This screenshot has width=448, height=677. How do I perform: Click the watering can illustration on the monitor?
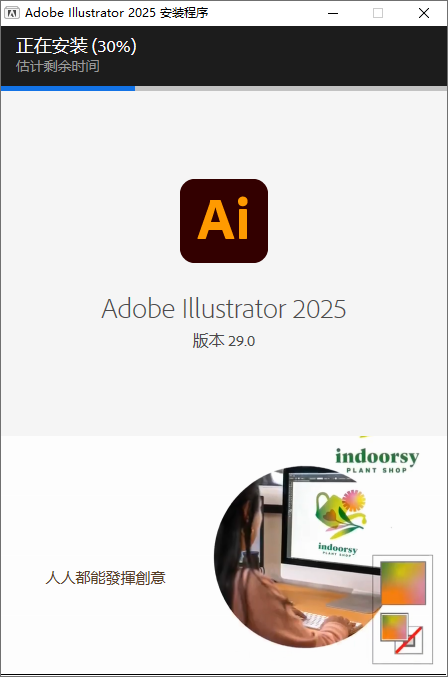point(329,509)
